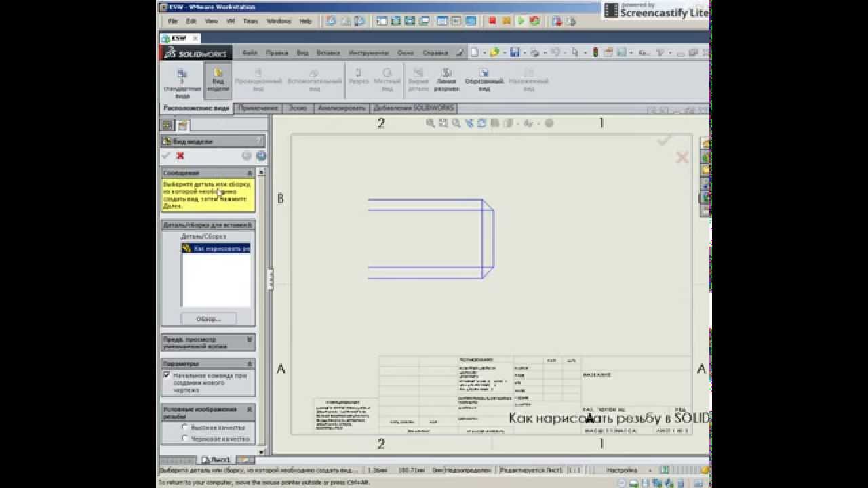
Task: Click the green OK checkmark in property panel
Action: [166, 155]
